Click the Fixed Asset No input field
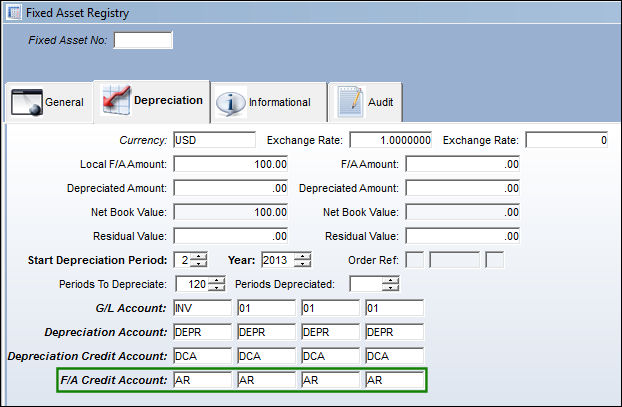This screenshot has height=407, width=622. 143,40
